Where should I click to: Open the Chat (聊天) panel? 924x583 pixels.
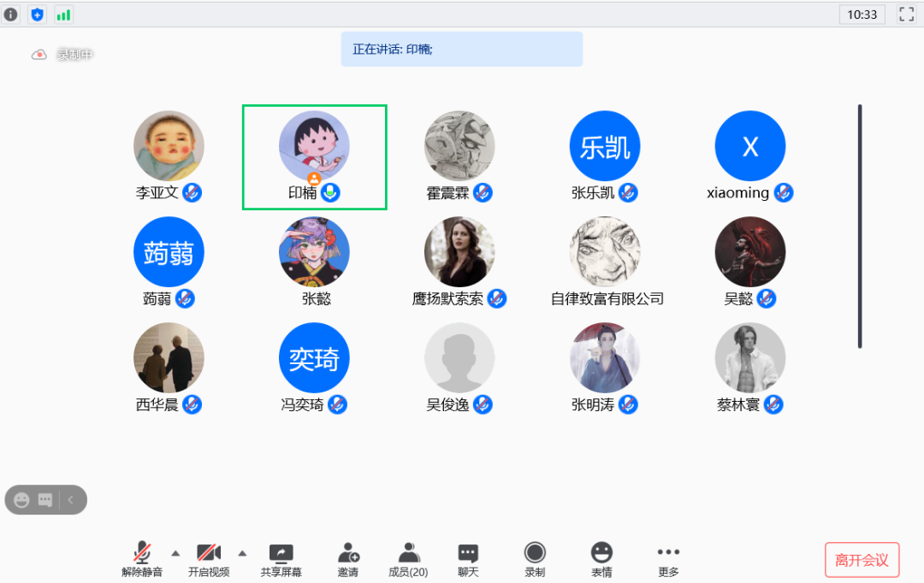tap(467, 559)
